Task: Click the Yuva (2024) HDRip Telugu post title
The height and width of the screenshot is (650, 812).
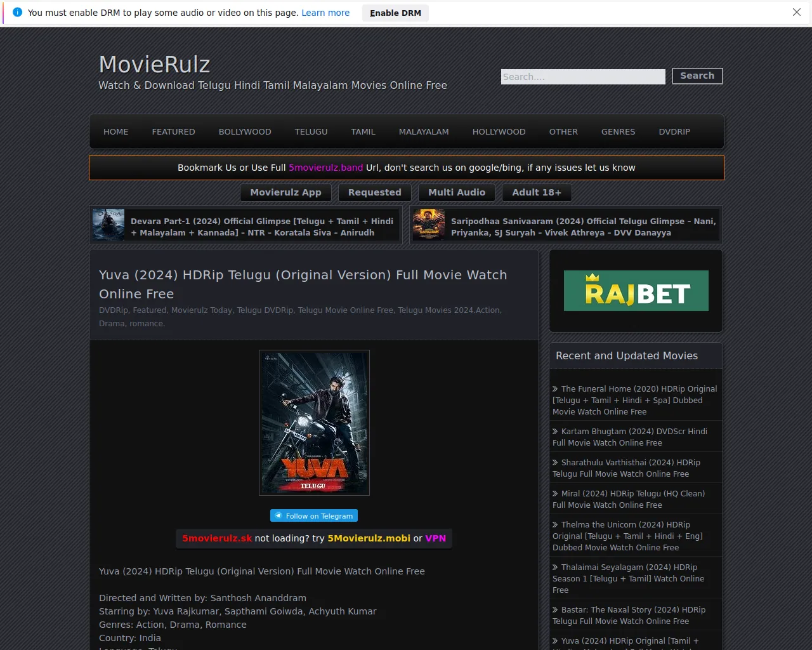Action: coord(303,284)
